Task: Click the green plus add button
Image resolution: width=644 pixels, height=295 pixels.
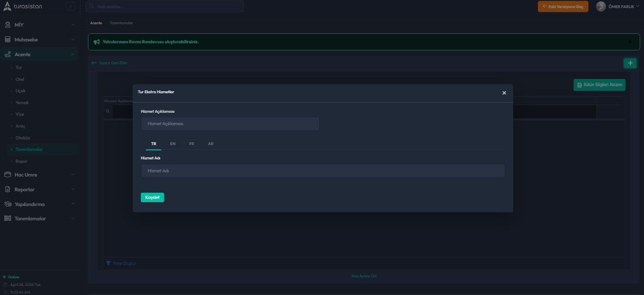Action: (x=630, y=63)
